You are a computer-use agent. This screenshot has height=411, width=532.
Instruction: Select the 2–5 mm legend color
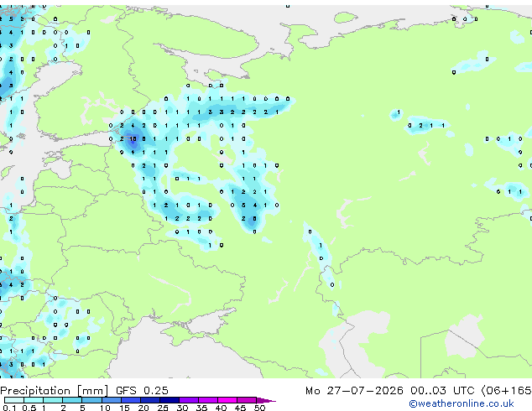tap(72, 400)
